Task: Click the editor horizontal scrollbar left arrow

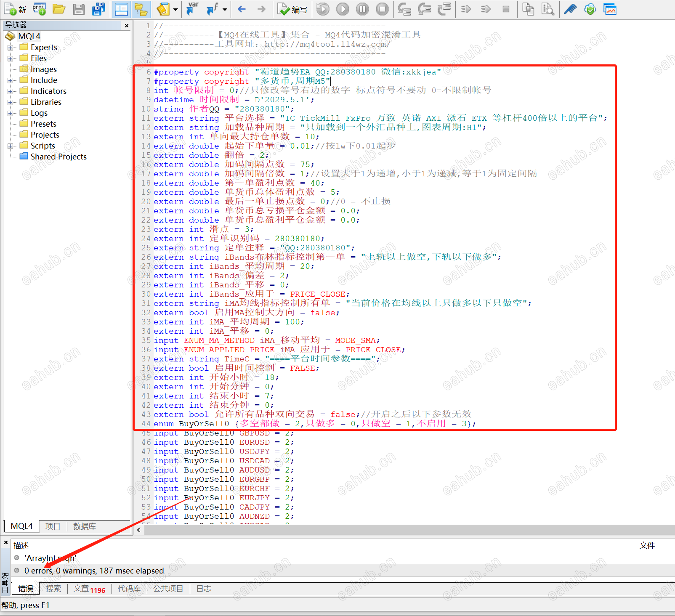Action: pyautogui.click(x=139, y=530)
